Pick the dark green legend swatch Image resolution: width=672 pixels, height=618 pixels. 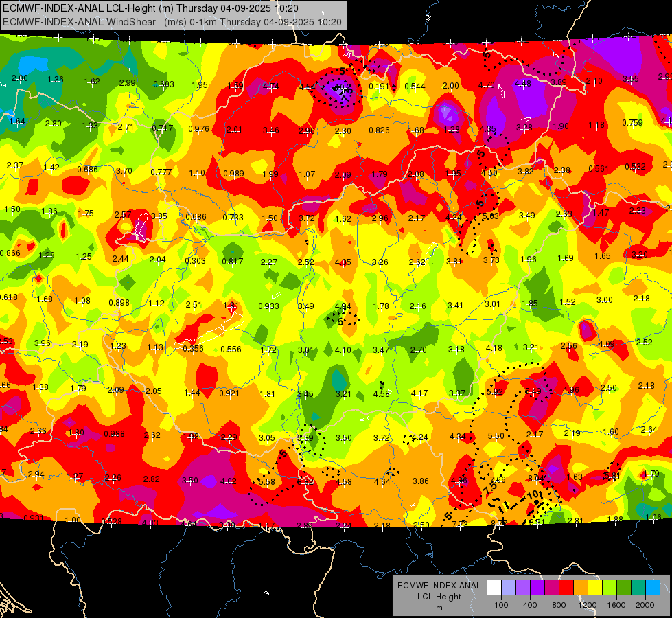(624, 587)
